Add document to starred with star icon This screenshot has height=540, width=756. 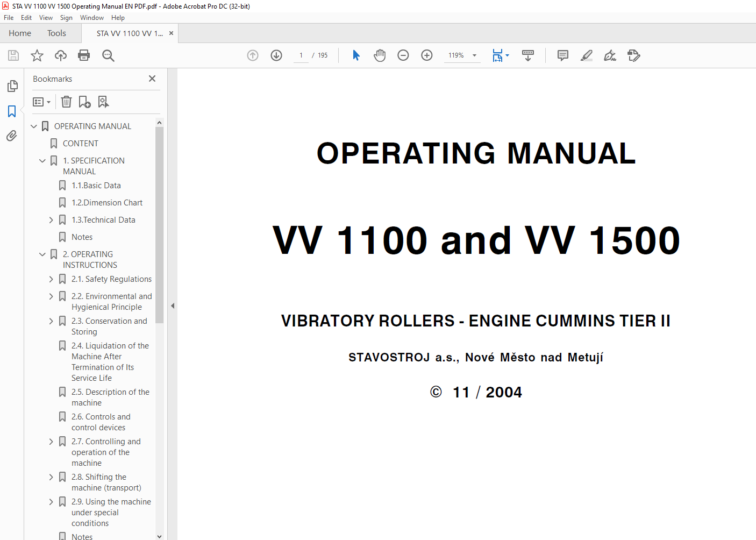coord(37,55)
